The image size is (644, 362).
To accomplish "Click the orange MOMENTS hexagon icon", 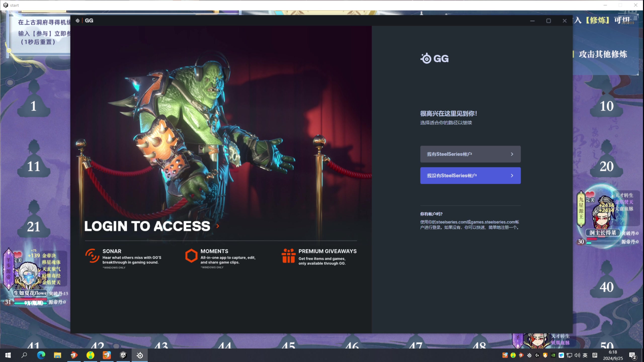I will click(191, 256).
